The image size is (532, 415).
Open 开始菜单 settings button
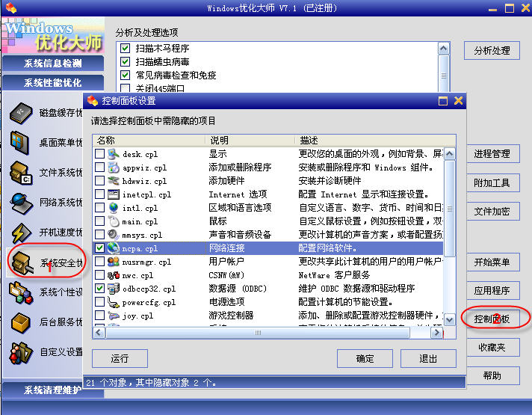pyautogui.click(x=493, y=262)
